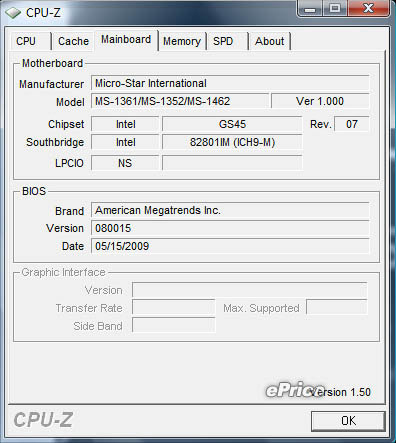Click the Mainboard tab
396x443 pixels.
click(126, 40)
